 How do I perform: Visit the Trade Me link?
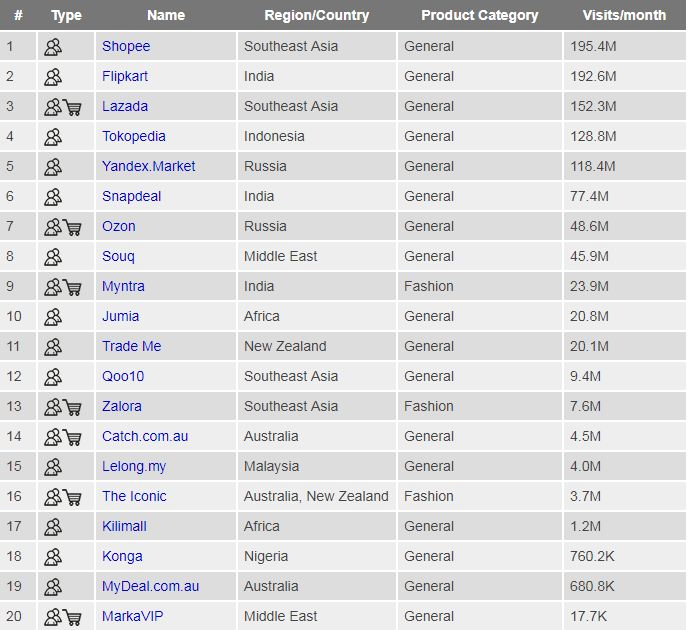131,346
